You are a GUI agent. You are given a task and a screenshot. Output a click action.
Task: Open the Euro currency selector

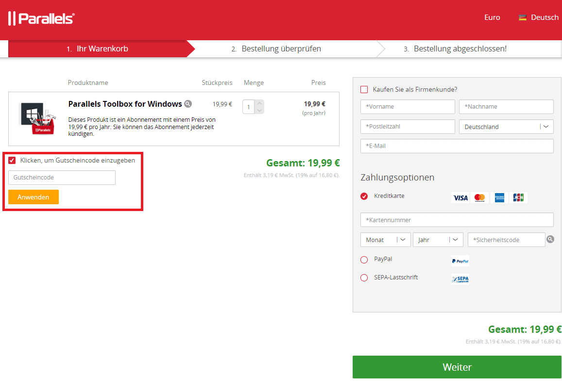coord(492,17)
